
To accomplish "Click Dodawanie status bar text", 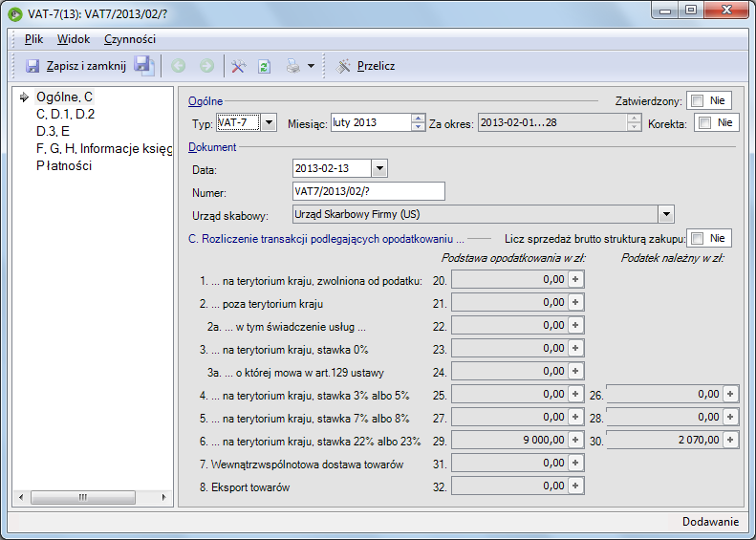I will [x=711, y=522].
